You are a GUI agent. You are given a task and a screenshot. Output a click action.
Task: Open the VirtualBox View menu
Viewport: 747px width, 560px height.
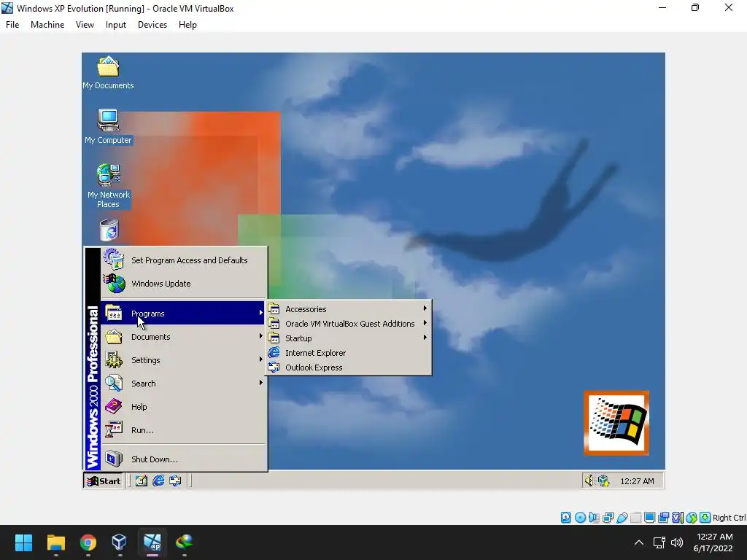pos(85,25)
